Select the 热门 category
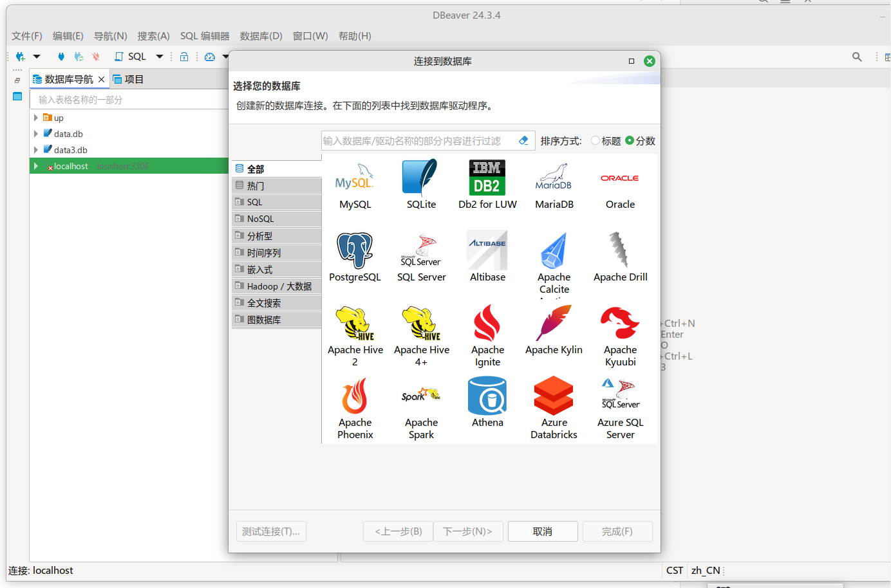The width and height of the screenshot is (891, 588). [x=277, y=185]
